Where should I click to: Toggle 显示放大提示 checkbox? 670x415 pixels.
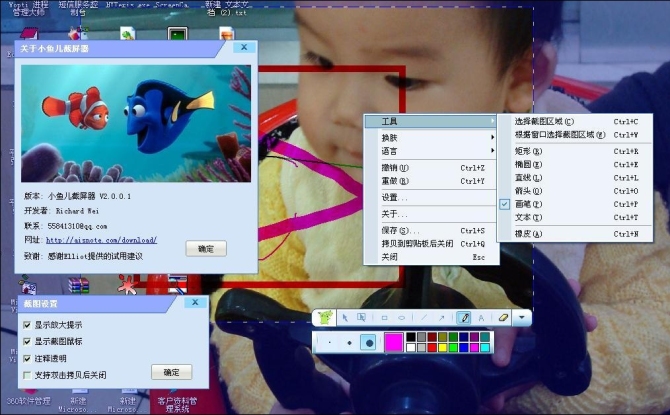point(27,325)
